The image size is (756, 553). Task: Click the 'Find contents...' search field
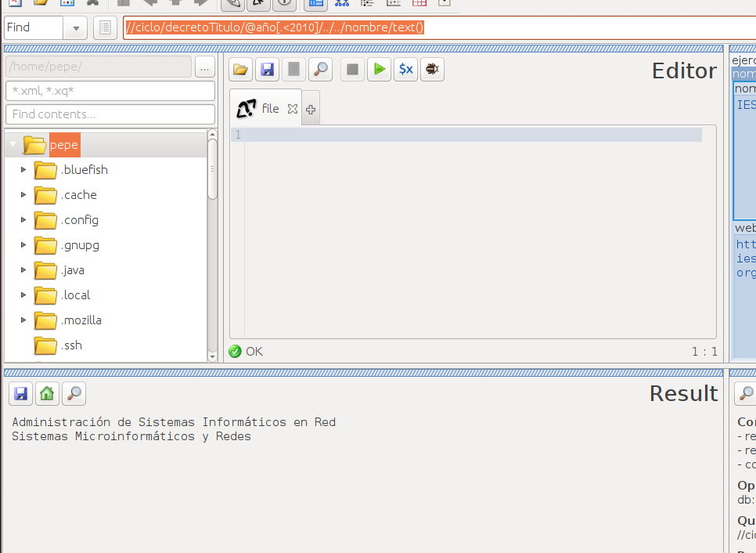(110, 114)
